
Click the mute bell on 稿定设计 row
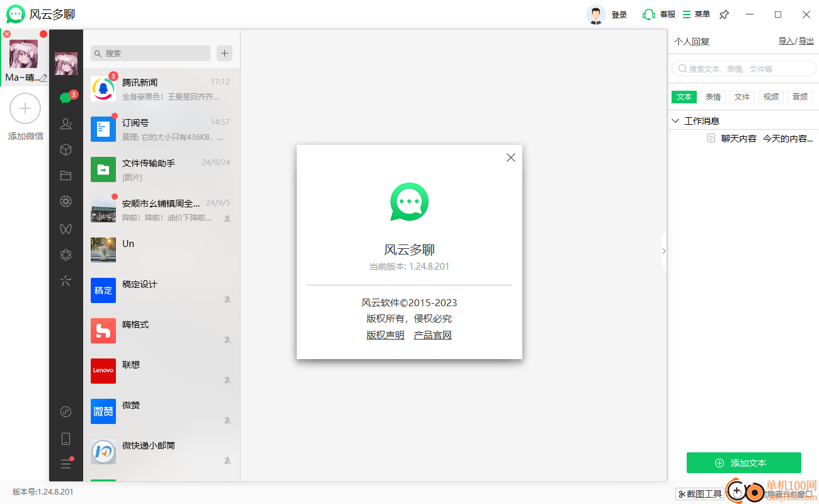coord(227,299)
